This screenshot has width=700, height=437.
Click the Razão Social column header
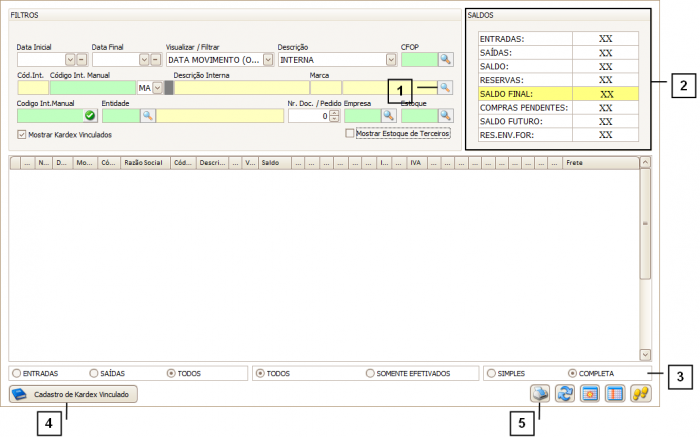click(x=144, y=162)
